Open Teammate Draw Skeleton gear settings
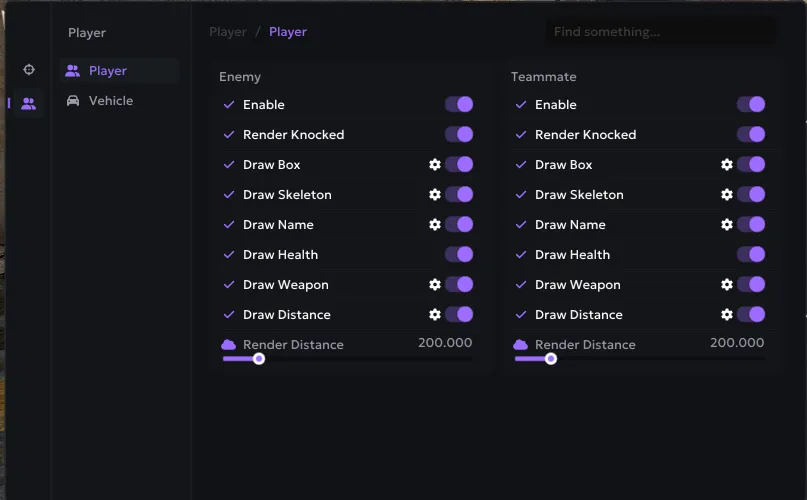 click(727, 194)
